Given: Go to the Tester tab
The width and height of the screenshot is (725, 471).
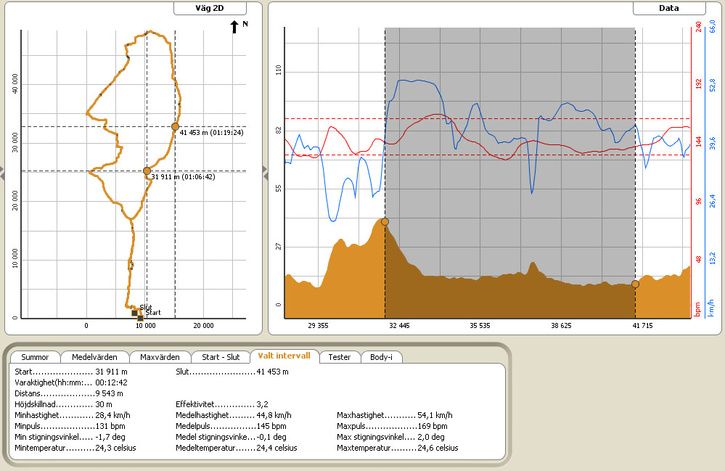Looking at the screenshot, I should [x=339, y=357].
